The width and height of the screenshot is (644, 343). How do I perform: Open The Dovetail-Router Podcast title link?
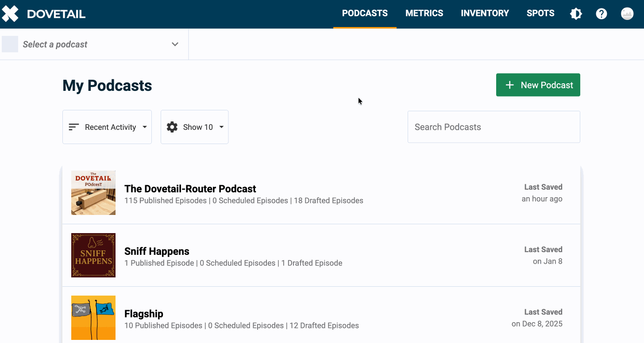(x=190, y=189)
